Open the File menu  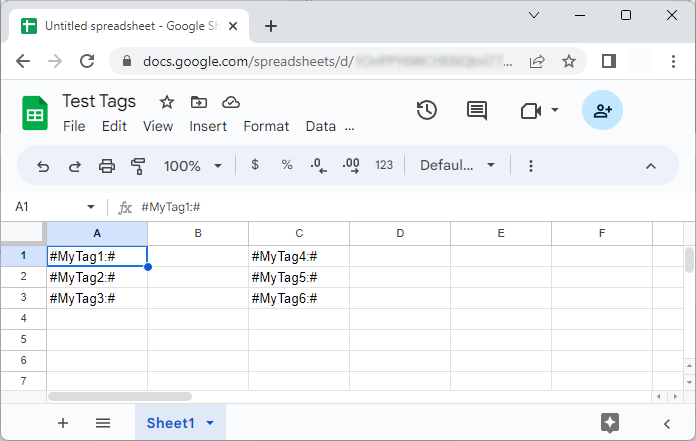point(74,126)
